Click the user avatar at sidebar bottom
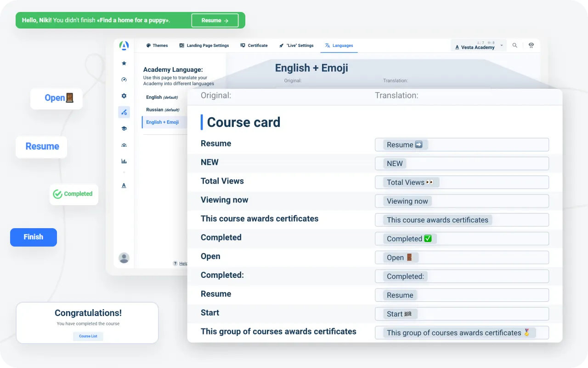 [x=124, y=258]
